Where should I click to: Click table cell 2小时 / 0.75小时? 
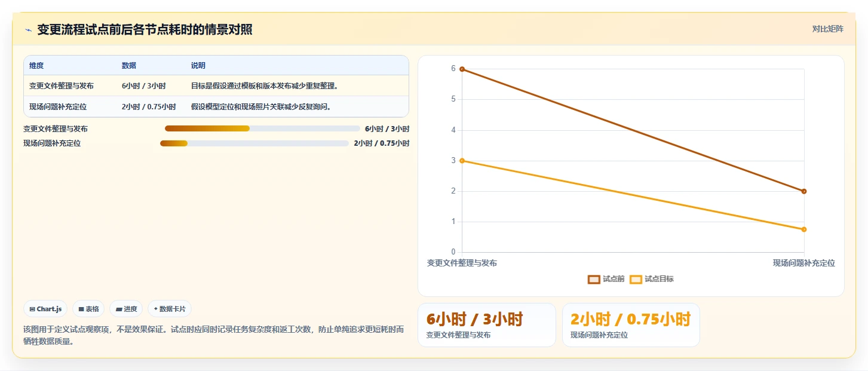point(149,107)
